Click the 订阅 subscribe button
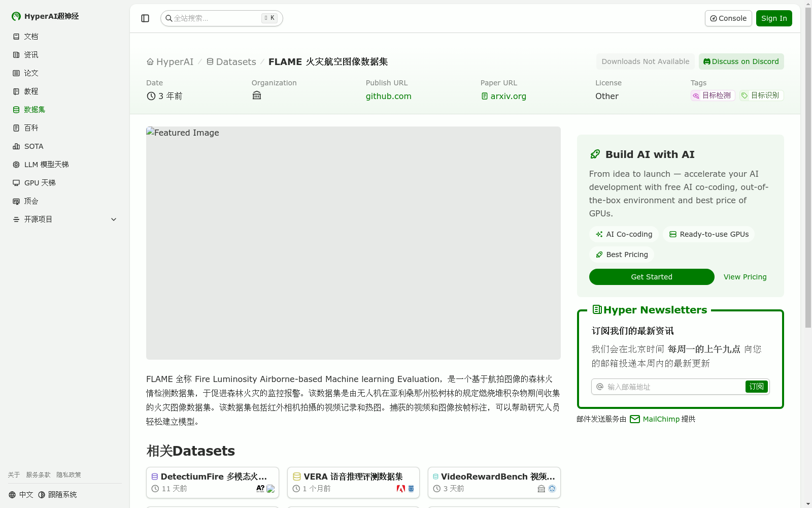 click(x=757, y=387)
